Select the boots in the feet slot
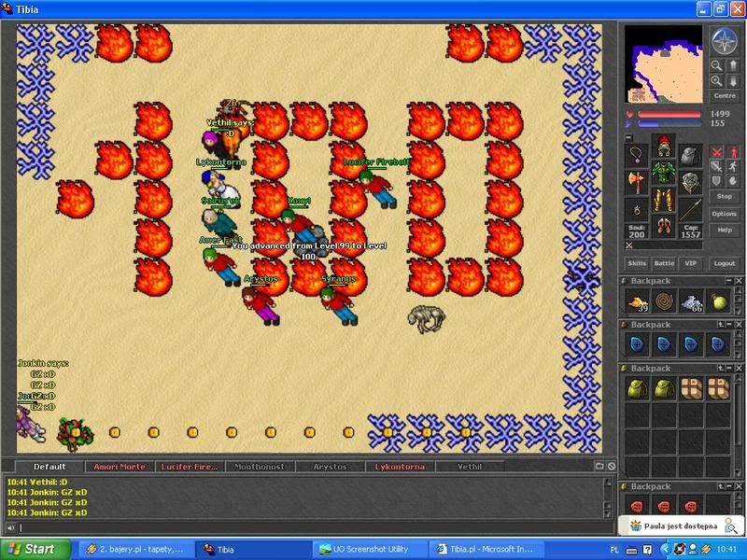The image size is (747, 560). click(x=664, y=226)
